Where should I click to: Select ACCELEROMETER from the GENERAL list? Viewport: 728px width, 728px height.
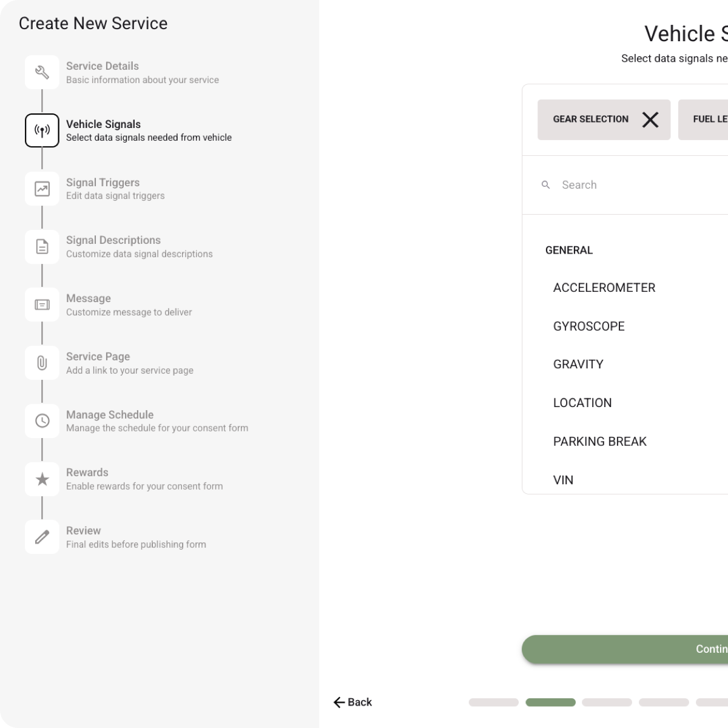coord(604,288)
